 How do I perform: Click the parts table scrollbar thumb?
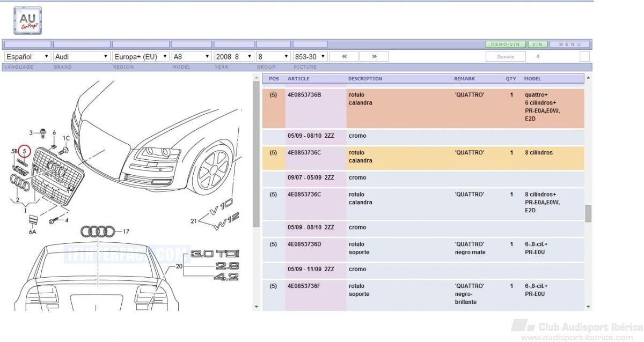tap(589, 213)
